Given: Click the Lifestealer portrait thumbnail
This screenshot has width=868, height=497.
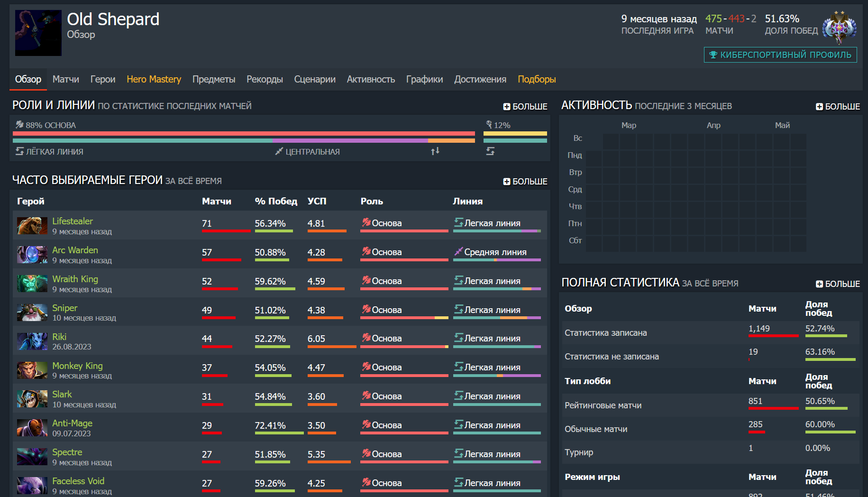Looking at the screenshot, I should pos(32,226).
